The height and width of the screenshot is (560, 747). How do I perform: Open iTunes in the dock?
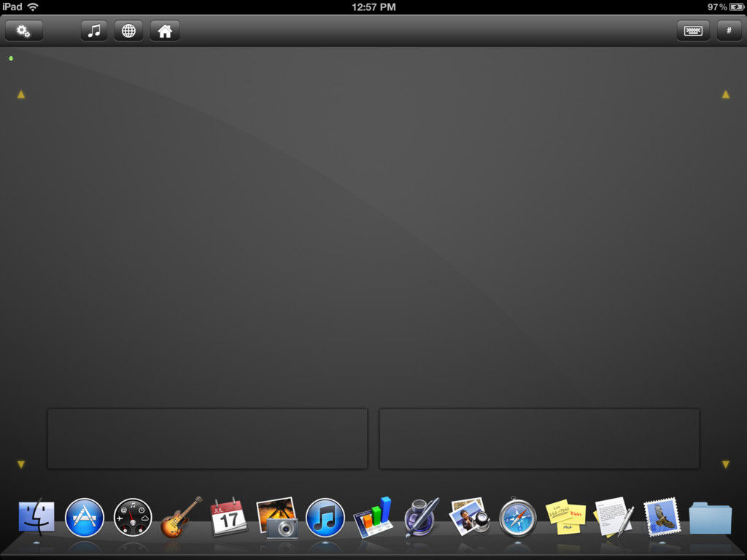pos(325,518)
